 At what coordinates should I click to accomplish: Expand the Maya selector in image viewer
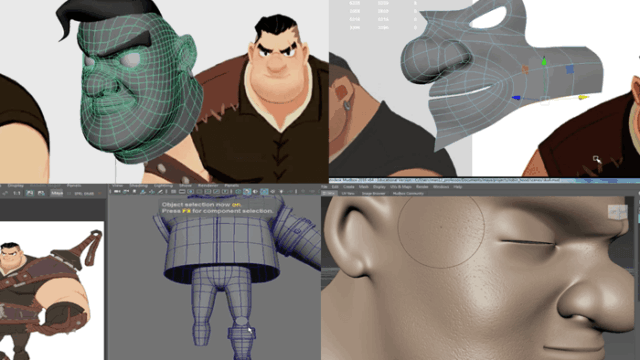coord(57,193)
